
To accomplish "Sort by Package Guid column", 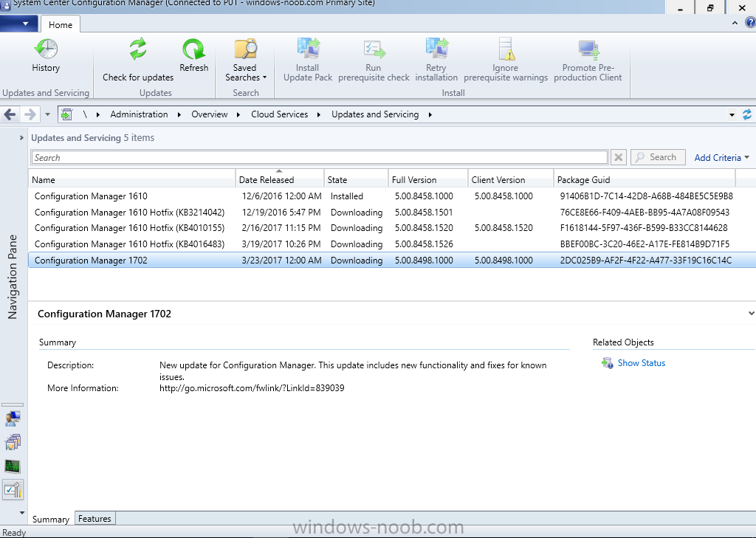I will [x=645, y=179].
